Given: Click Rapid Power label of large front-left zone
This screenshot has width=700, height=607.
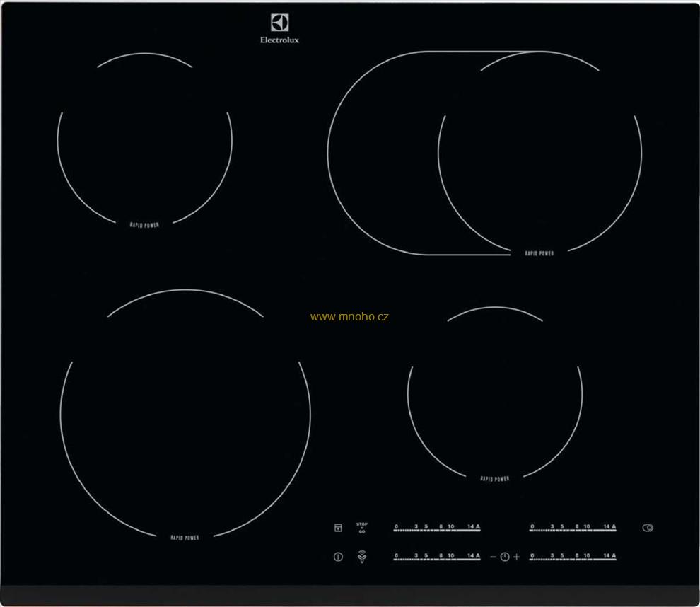Looking at the screenshot, I should click(185, 538).
